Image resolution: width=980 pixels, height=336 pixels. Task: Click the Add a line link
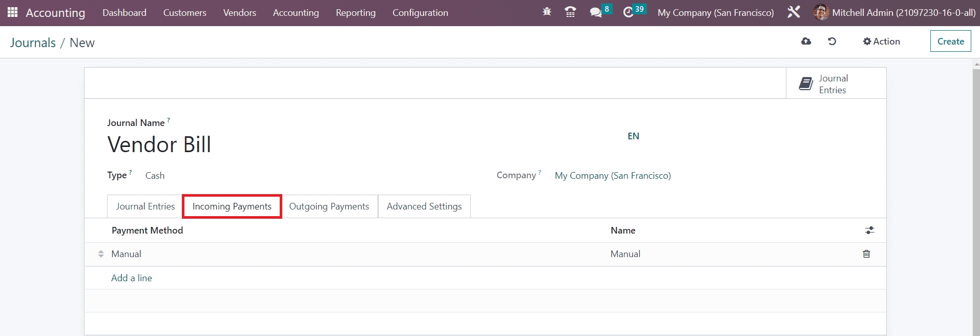coord(132,278)
